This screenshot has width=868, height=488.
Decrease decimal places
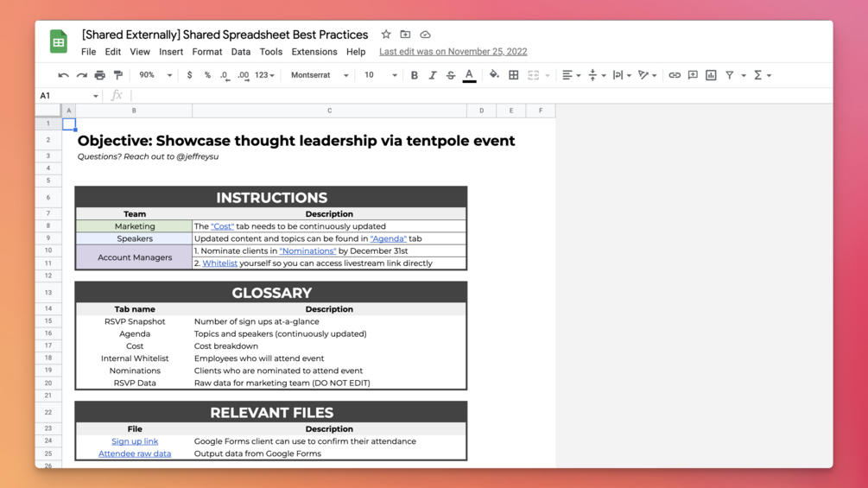pyautogui.click(x=225, y=75)
